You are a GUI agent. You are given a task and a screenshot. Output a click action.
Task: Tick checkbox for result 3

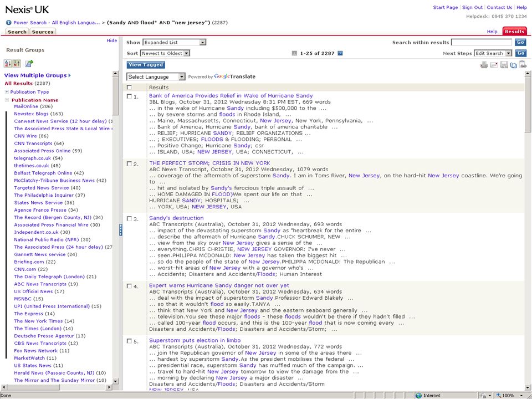(x=129, y=219)
